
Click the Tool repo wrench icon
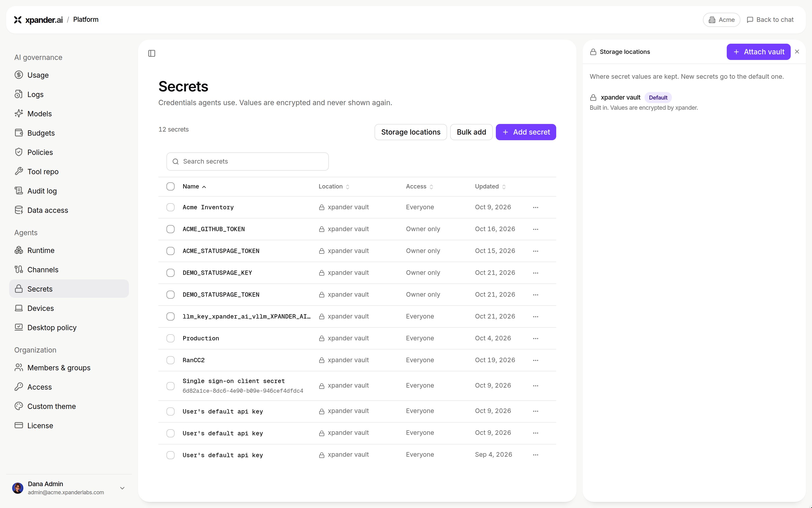(x=19, y=171)
